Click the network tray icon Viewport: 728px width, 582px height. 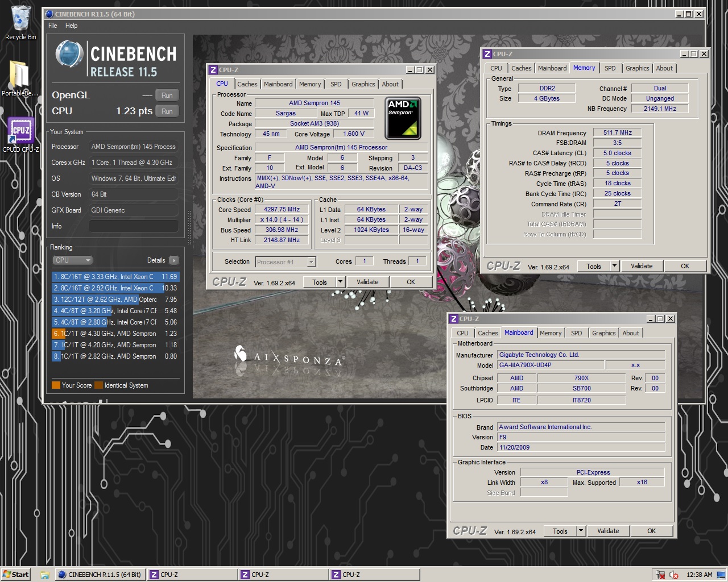[660, 575]
